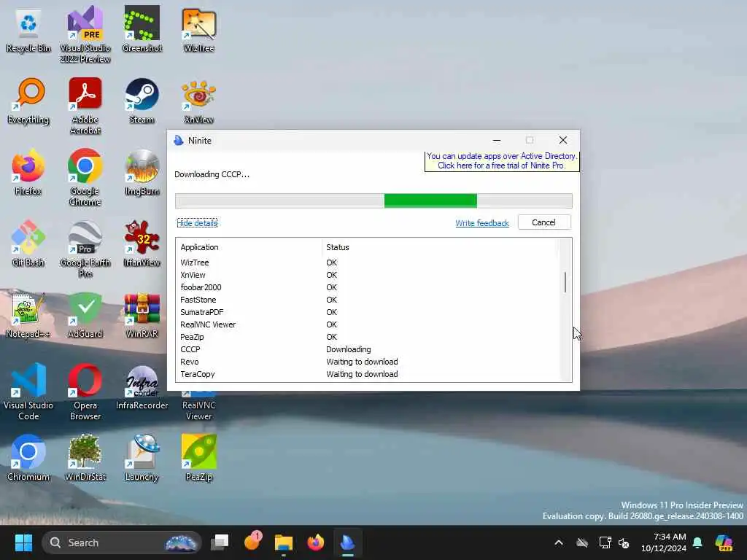Show hidden system tray icons

(559, 542)
